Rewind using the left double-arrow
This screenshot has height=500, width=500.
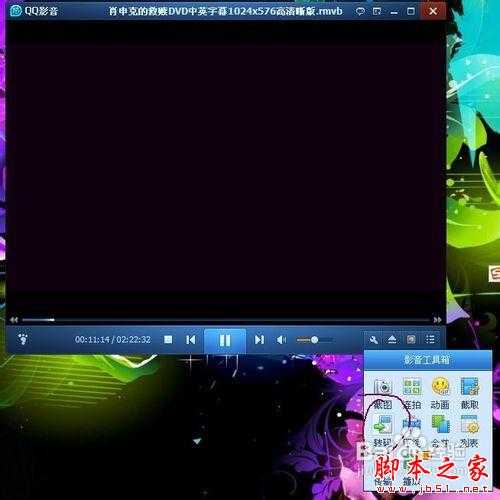point(14,320)
